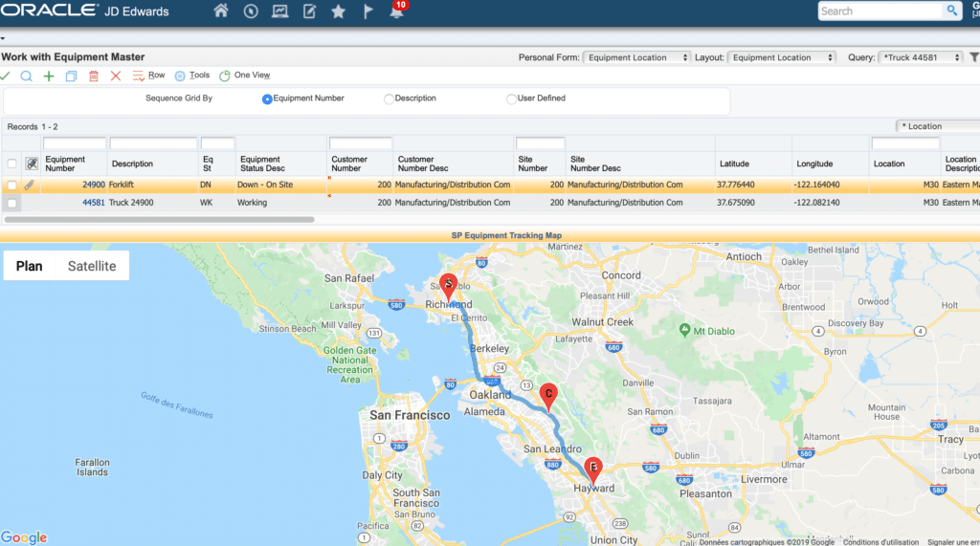Click the SP Equipment Tracking Map header

pyautogui.click(x=506, y=235)
